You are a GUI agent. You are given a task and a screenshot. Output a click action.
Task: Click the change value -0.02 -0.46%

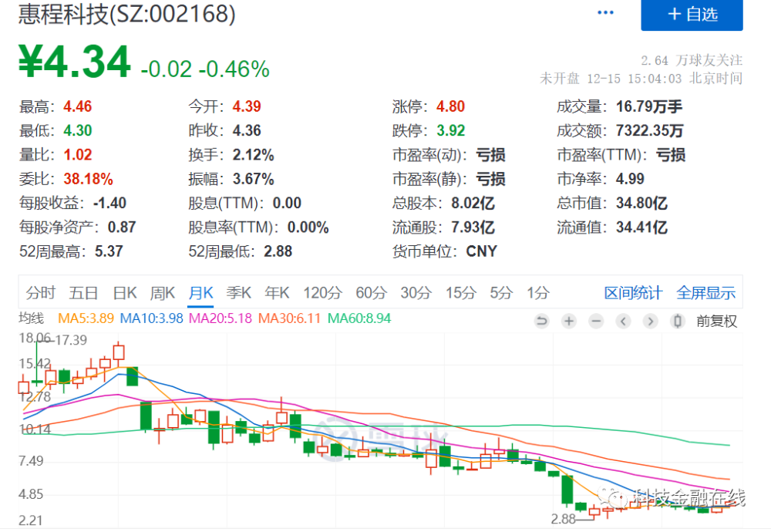[205, 69]
